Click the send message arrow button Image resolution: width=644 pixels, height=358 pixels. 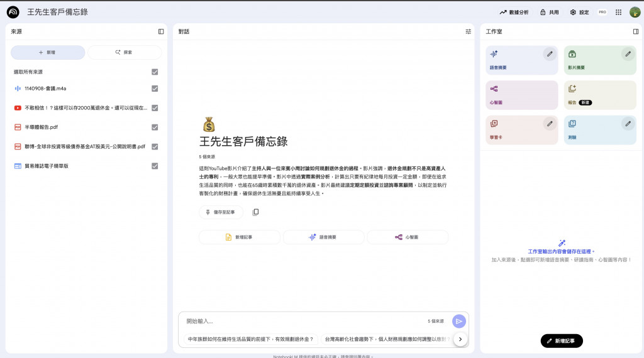point(458,321)
